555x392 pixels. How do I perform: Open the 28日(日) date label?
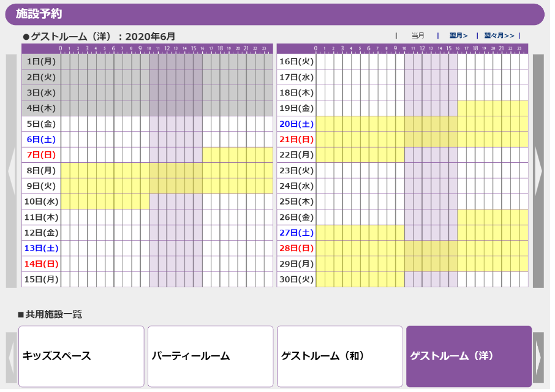tap(296, 248)
